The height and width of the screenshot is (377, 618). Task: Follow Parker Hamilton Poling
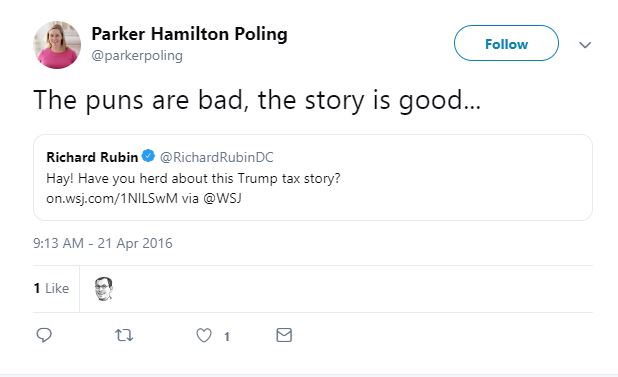[506, 43]
